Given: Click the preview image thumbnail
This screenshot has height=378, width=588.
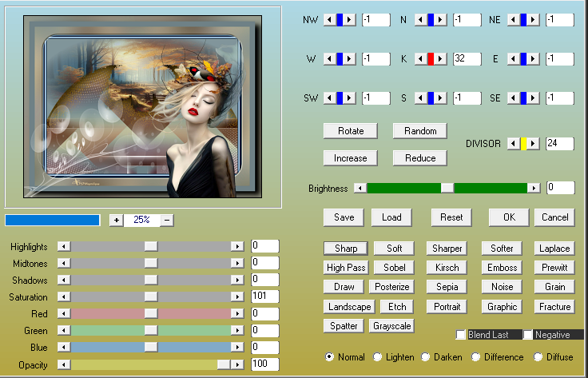Looking at the screenshot, I should tap(142, 106).
